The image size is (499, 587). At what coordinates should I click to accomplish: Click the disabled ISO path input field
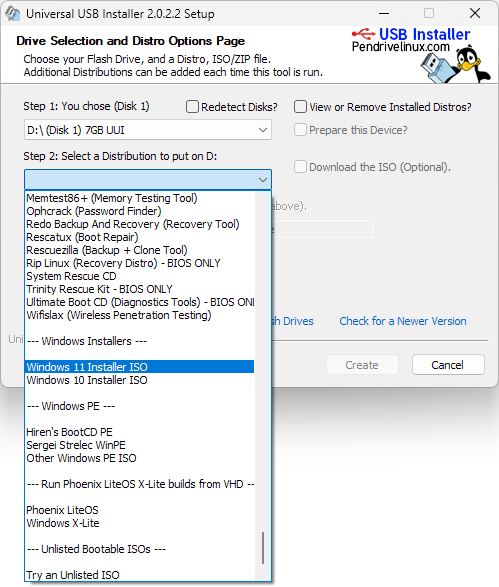click(323, 229)
